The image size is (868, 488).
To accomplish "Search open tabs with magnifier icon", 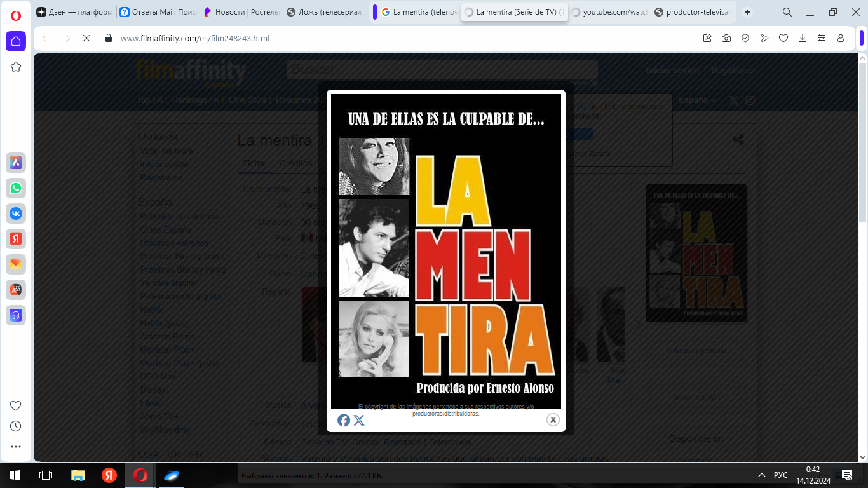I will click(787, 12).
